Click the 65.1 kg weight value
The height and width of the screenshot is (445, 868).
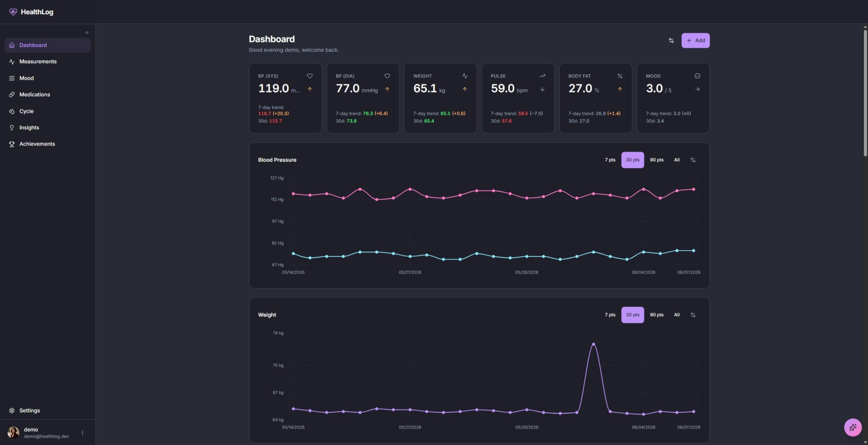(429, 88)
